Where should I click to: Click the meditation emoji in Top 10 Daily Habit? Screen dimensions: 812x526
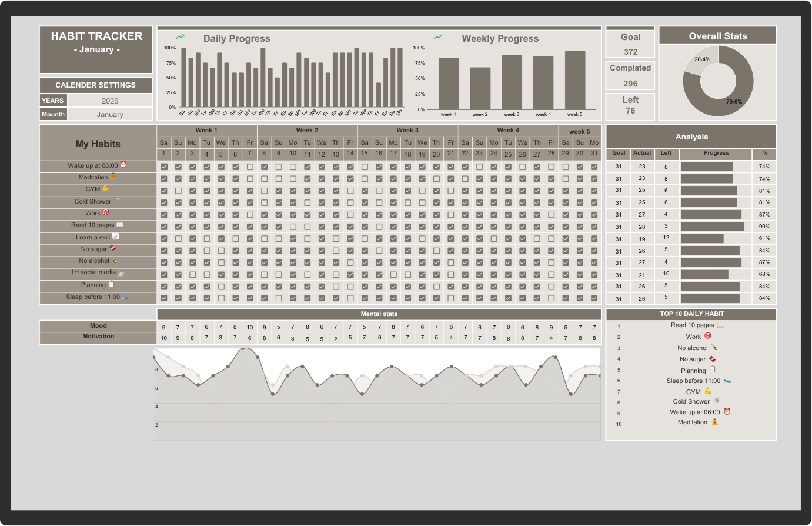click(x=715, y=422)
